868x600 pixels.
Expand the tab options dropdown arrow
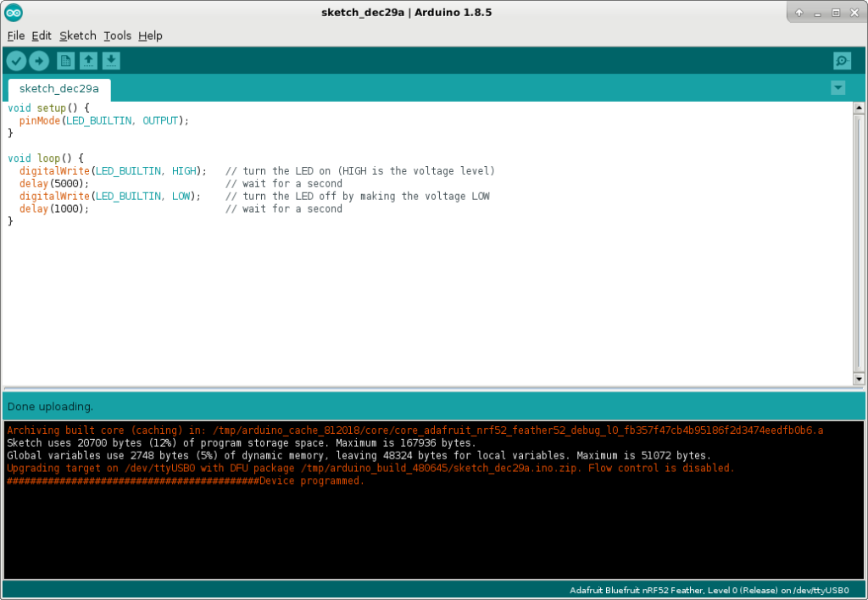pos(838,88)
